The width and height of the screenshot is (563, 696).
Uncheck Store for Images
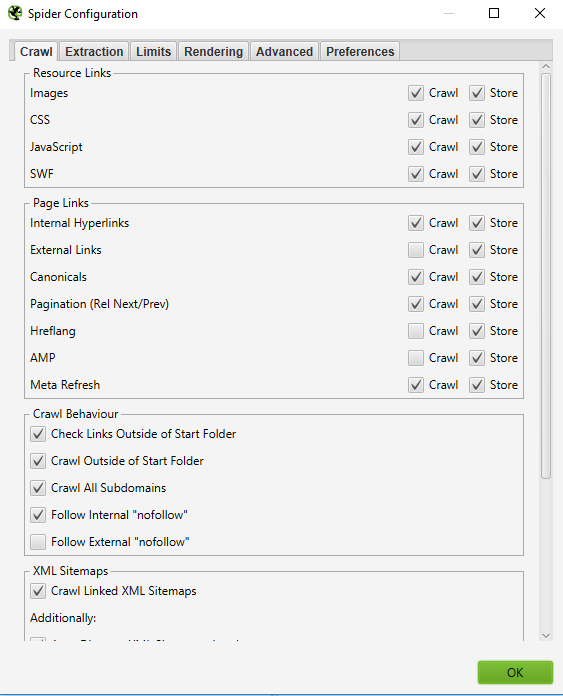(477, 93)
